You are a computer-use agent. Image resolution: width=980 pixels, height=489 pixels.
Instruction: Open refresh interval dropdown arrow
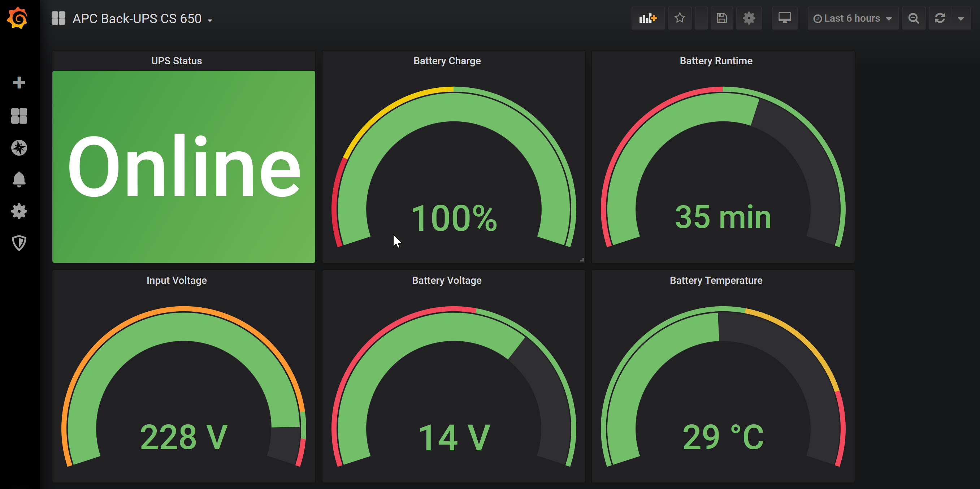point(961,18)
